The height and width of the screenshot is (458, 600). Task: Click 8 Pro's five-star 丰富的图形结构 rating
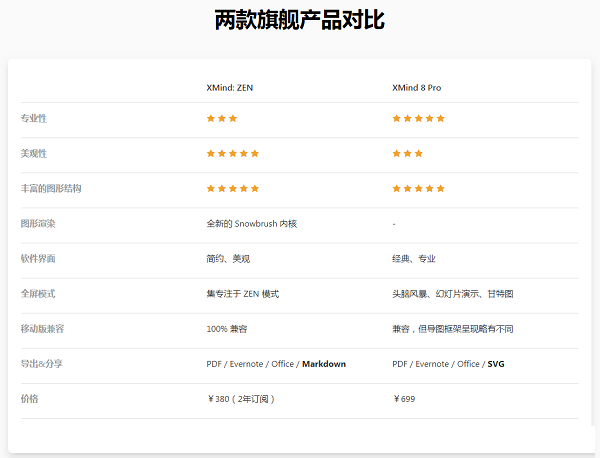pyautogui.click(x=419, y=188)
